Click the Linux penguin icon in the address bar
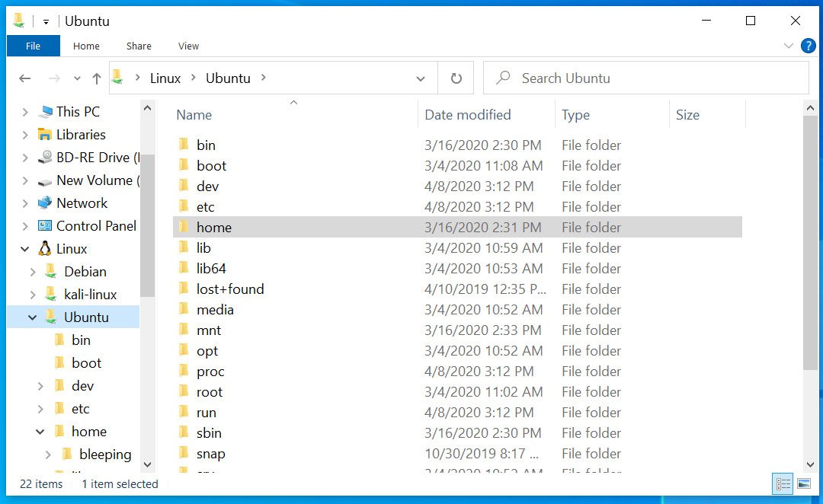This screenshot has width=823, height=504. pyautogui.click(x=116, y=77)
